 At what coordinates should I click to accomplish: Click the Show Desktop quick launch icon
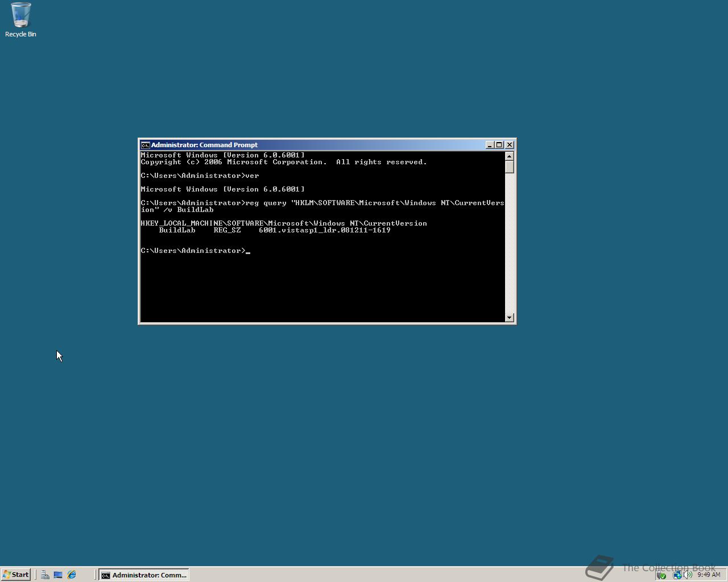click(58, 575)
